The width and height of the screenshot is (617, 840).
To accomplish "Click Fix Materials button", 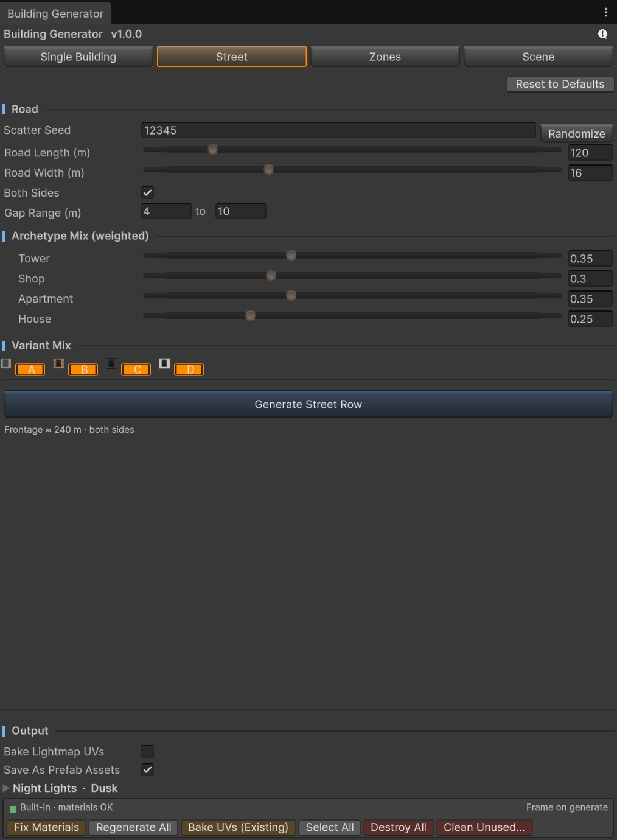I will pyautogui.click(x=46, y=827).
